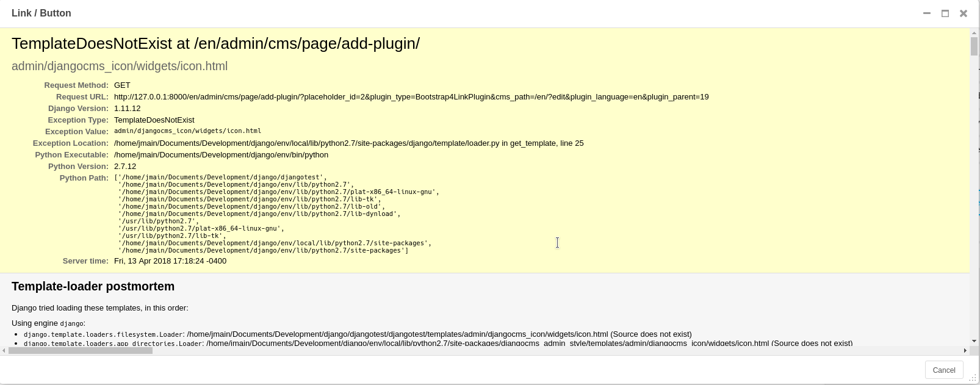The width and height of the screenshot is (980, 385).
Task: Click the Template-loader postmortem heading
Action: (93, 286)
